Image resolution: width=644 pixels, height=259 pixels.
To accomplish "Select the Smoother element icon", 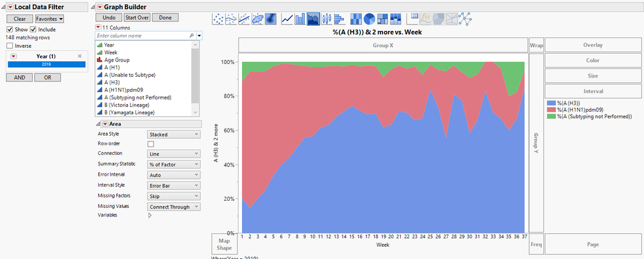I will (232, 19).
